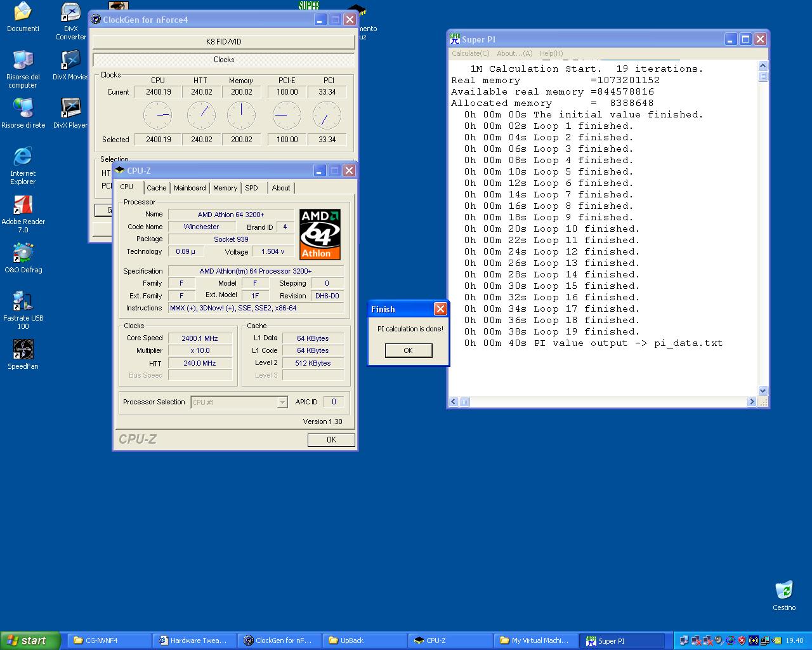Click the K8 FID/VID button in ClockGen

coord(223,42)
